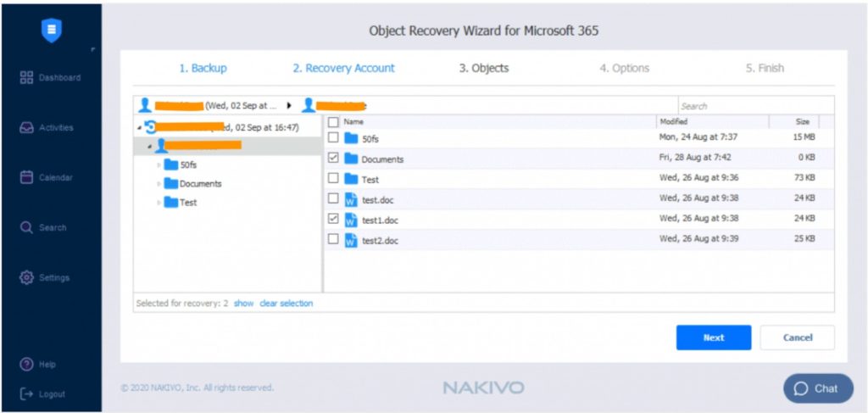Click the size value 73 KB
This screenshot has width=868, height=413.
(804, 178)
